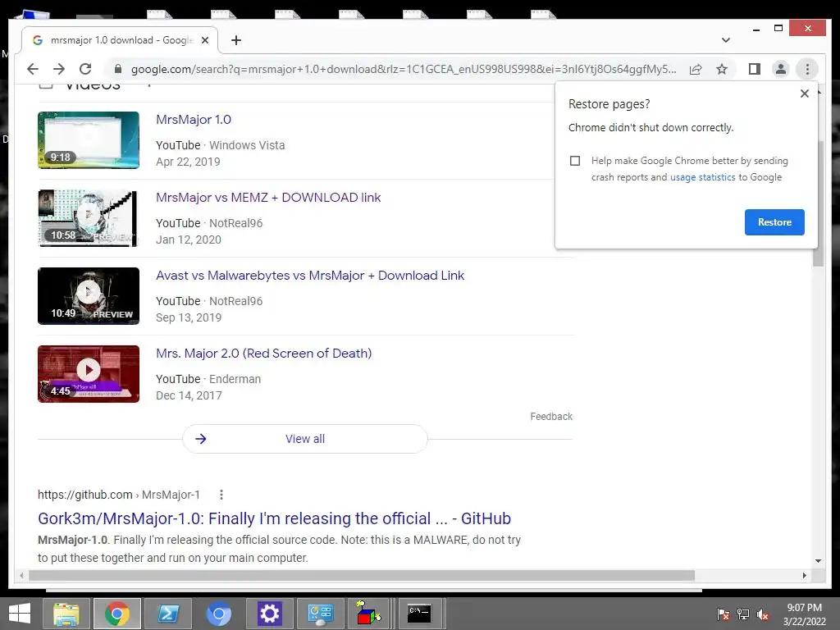Viewport: 840px width, 630px height.
Task: Open Chrome profile avatar button
Action: click(x=781, y=69)
